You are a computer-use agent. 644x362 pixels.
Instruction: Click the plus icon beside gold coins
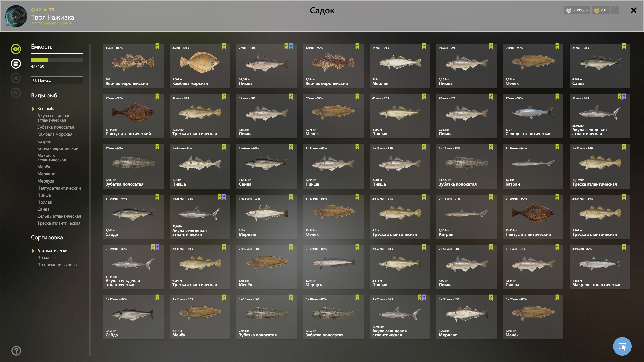click(x=615, y=10)
